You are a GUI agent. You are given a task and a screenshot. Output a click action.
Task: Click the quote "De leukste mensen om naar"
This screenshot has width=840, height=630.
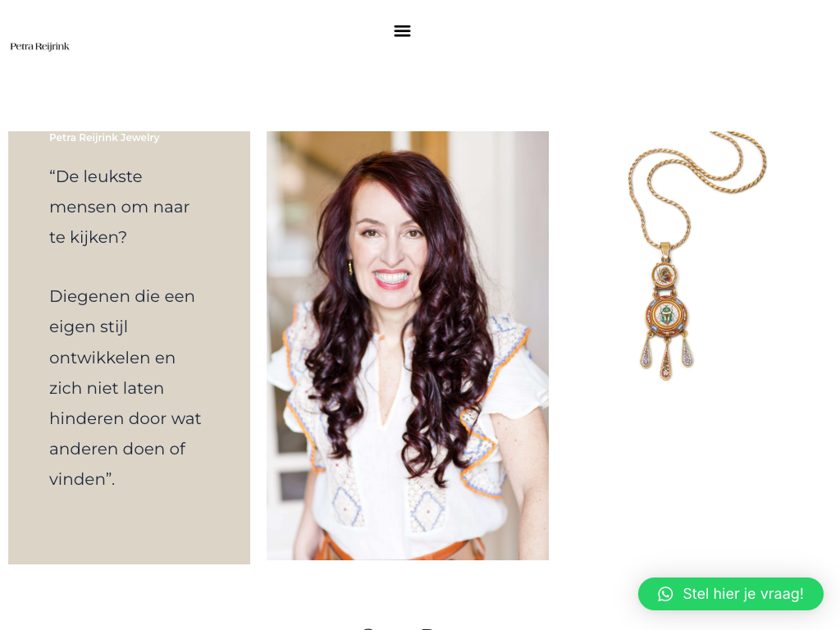(120, 192)
